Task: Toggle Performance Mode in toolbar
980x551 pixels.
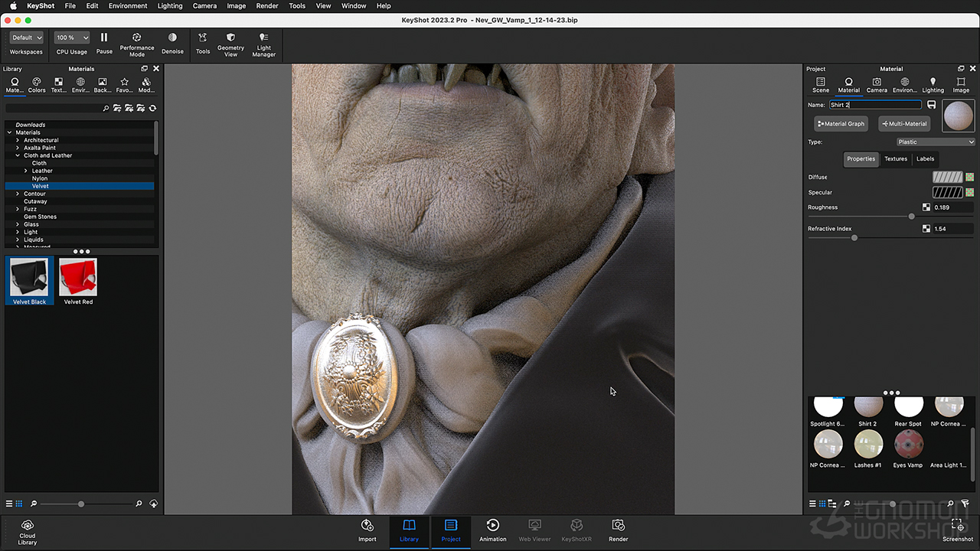Action: (x=137, y=37)
